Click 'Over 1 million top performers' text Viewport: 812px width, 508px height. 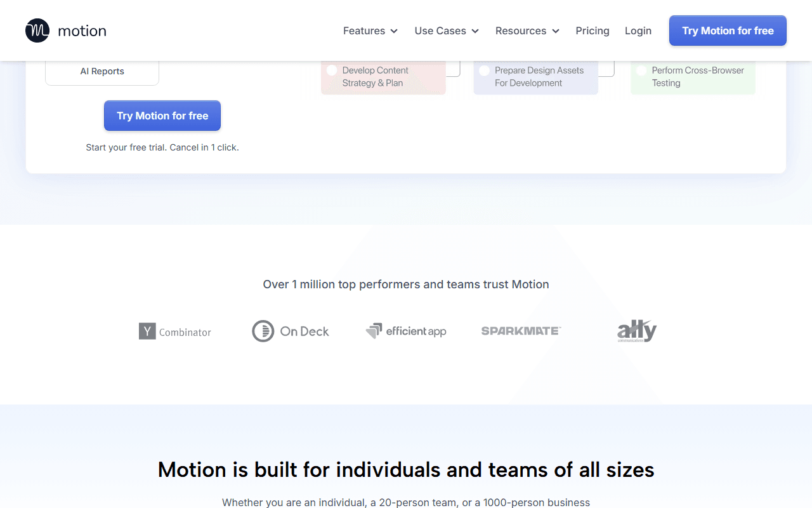pos(406,284)
